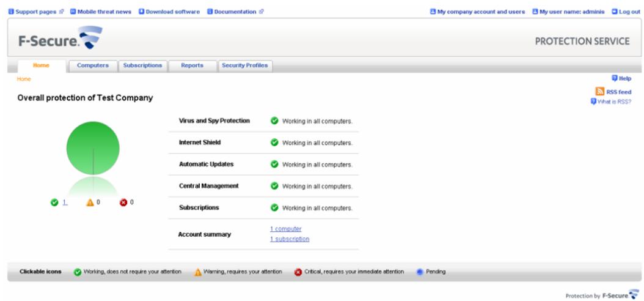Click the user name icon

535,12
